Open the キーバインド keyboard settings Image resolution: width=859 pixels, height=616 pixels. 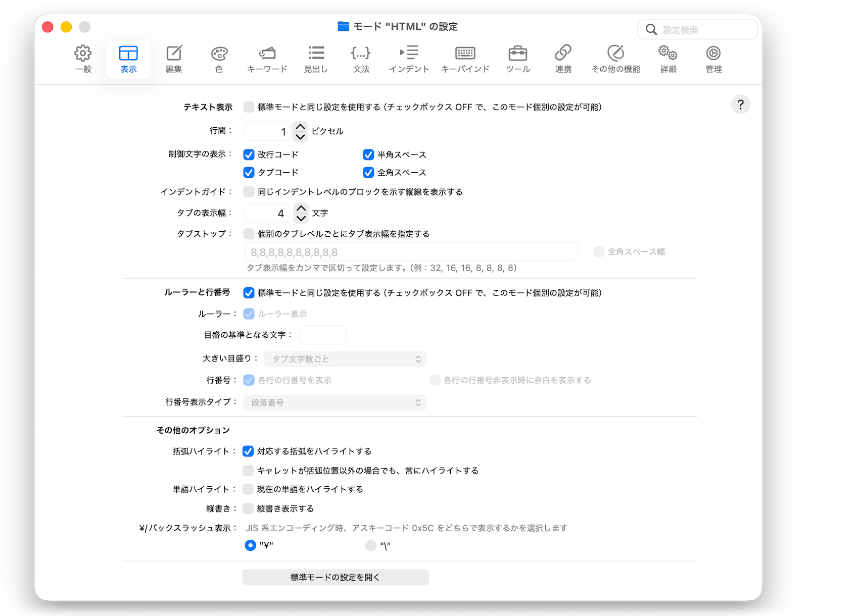tap(465, 59)
